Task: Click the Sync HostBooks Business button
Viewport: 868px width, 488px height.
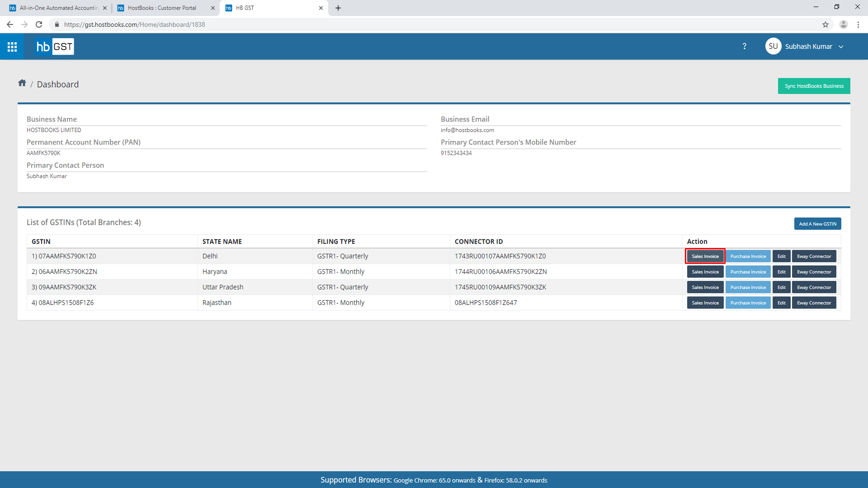Action: tap(814, 86)
